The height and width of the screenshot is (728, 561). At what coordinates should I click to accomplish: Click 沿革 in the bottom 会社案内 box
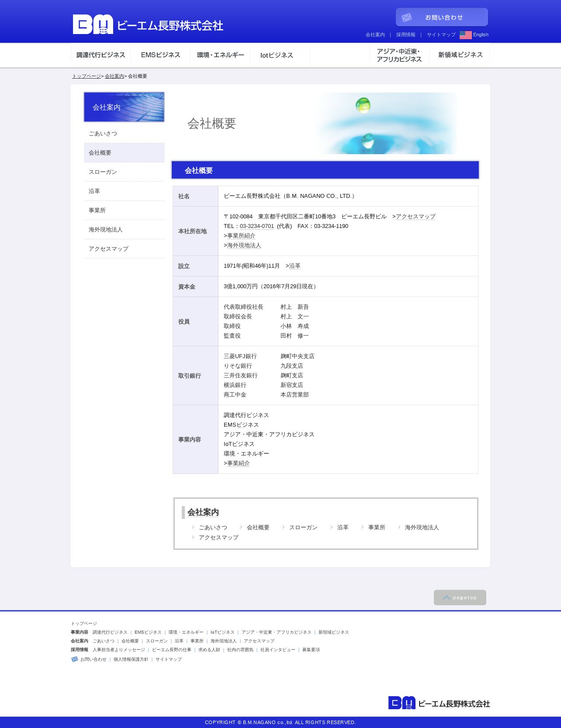343,528
